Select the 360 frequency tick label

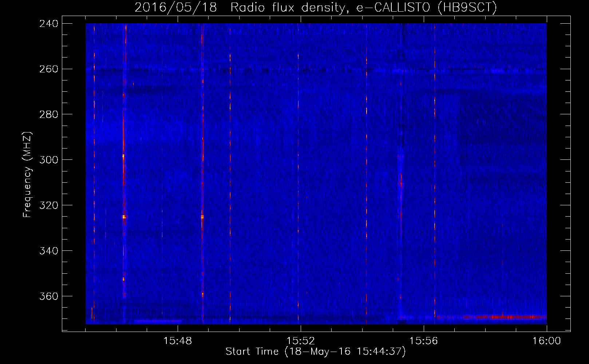[x=49, y=297]
